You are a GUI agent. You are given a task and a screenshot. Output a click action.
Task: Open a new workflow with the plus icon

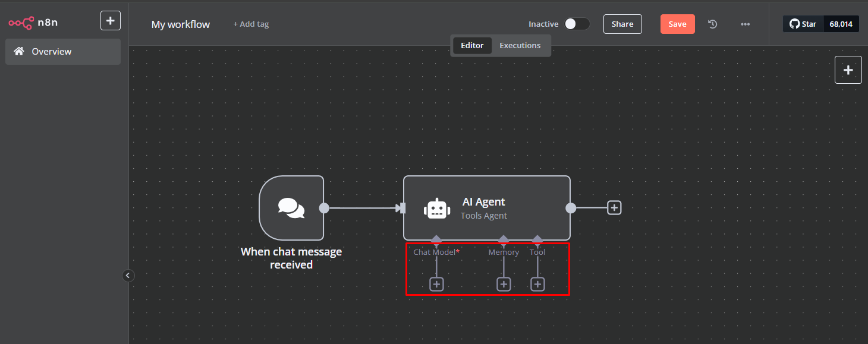point(111,20)
